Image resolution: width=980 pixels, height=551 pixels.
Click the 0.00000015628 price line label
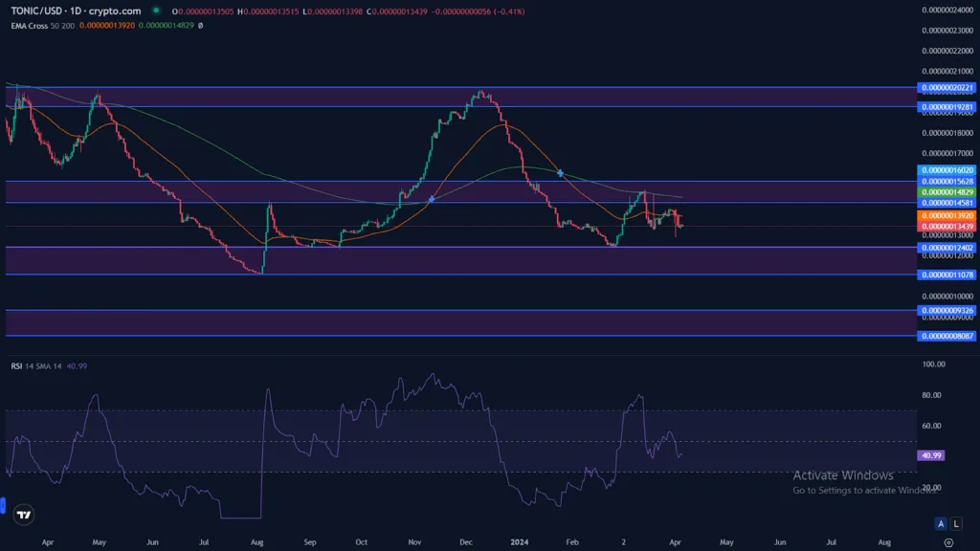pos(947,181)
